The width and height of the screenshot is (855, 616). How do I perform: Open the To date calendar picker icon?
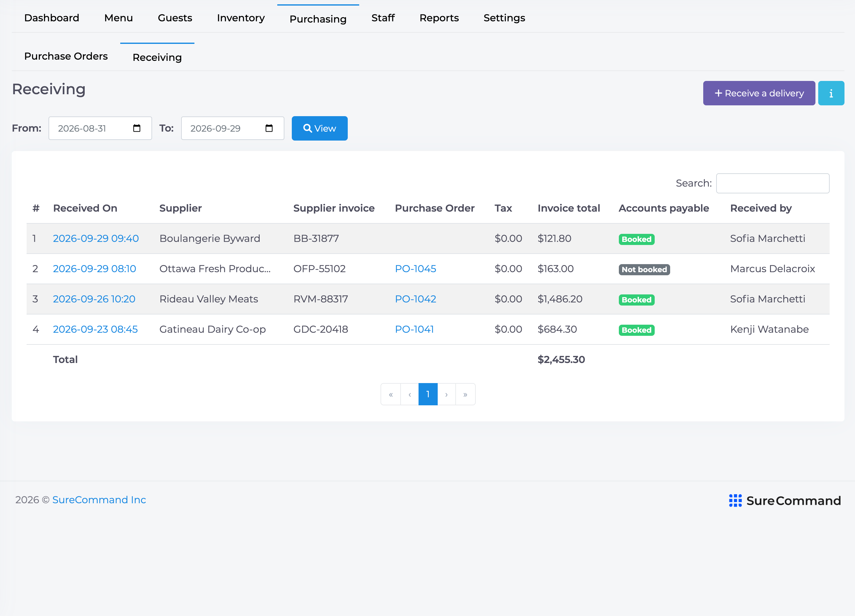point(269,128)
